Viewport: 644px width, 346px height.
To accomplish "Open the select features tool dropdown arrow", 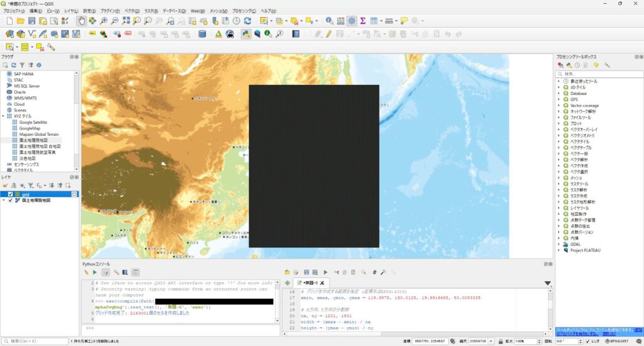I will coord(272,21).
